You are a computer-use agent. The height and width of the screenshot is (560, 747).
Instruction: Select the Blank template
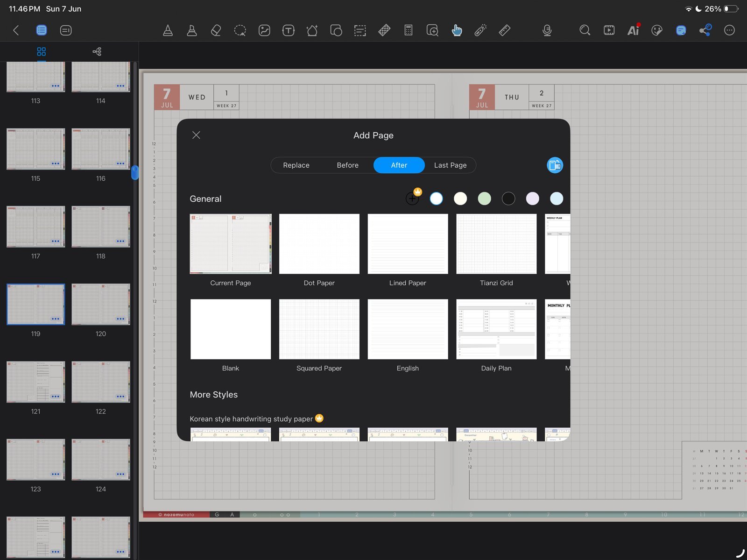(x=231, y=329)
